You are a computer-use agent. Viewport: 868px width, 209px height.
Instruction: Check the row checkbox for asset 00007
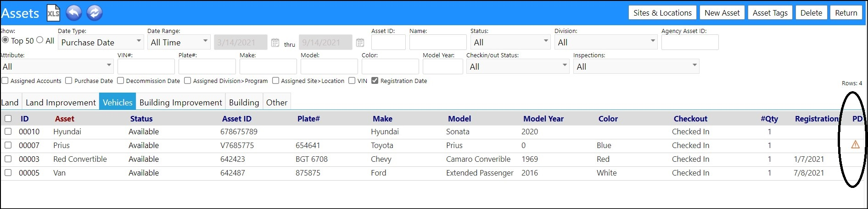[8, 145]
